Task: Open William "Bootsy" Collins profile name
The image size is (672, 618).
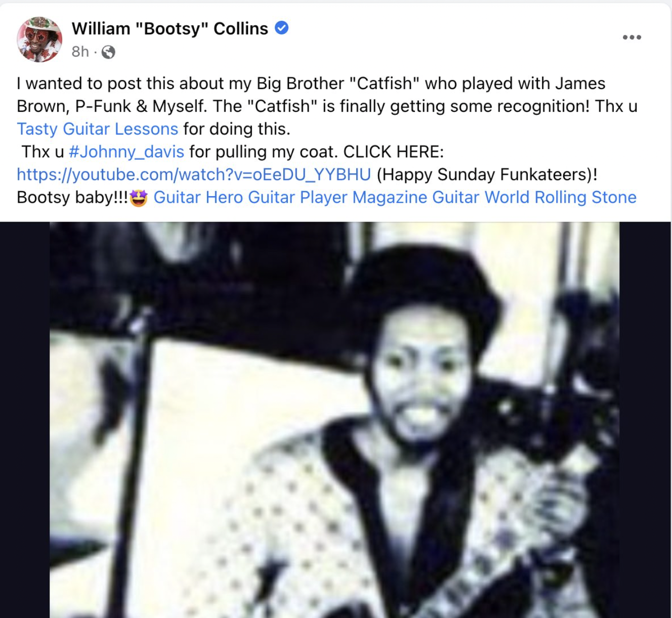Action: 170,29
